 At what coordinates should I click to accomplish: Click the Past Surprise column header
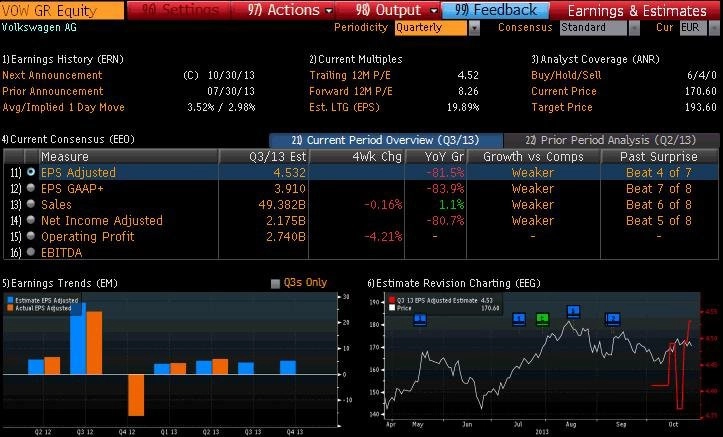tap(659, 157)
